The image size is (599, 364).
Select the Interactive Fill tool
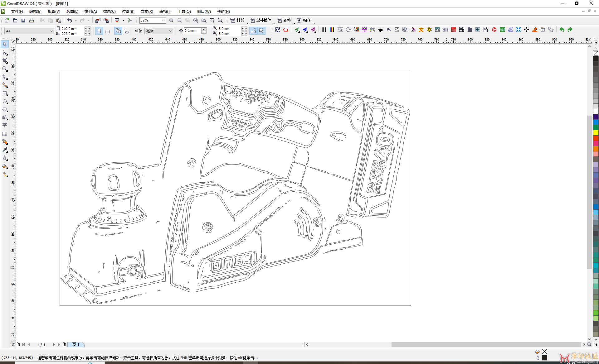(x=5, y=174)
